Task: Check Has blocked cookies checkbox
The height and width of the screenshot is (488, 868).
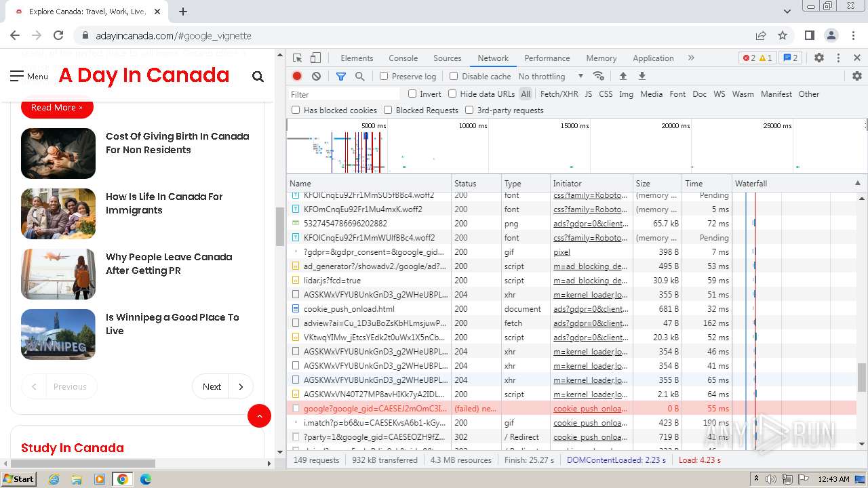Action: (x=296, y=110)
